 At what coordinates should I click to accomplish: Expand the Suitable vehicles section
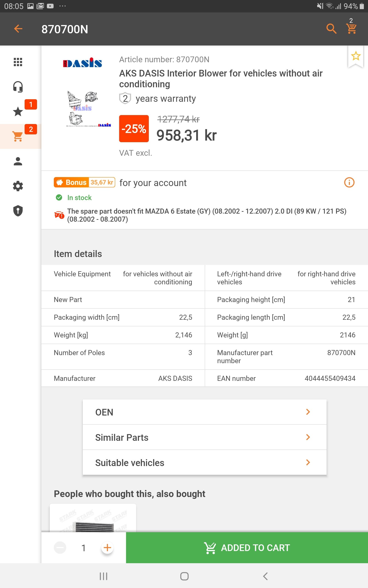204,463
